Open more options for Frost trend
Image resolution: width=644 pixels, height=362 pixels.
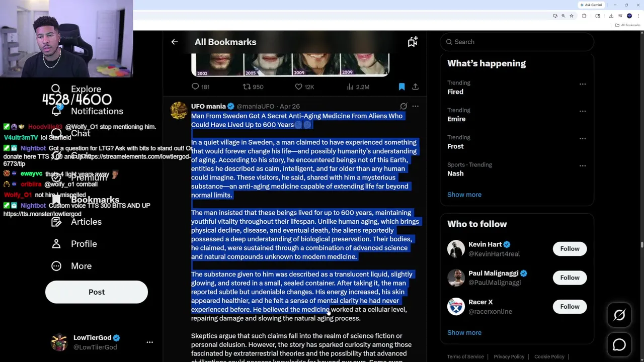tap(583, 138)
